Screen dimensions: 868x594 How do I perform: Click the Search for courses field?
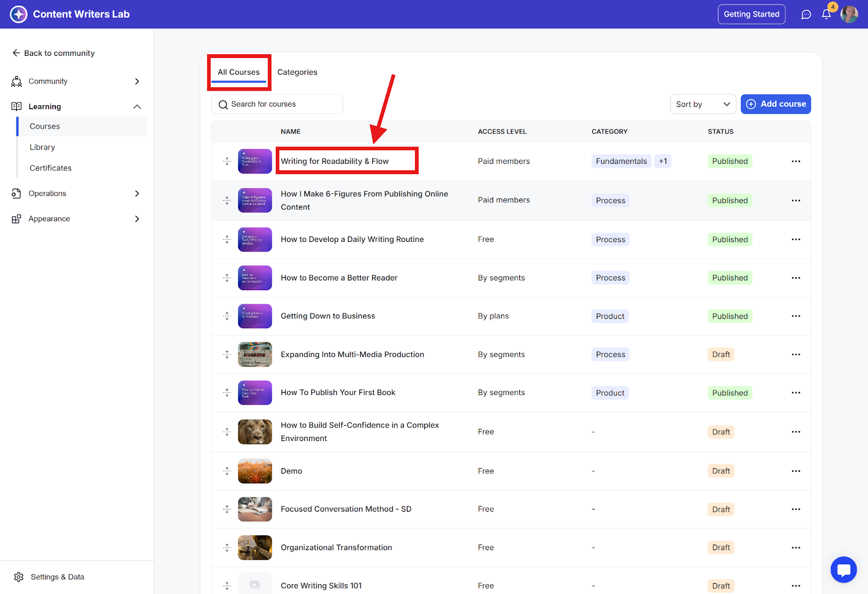(x=277, y=104)
